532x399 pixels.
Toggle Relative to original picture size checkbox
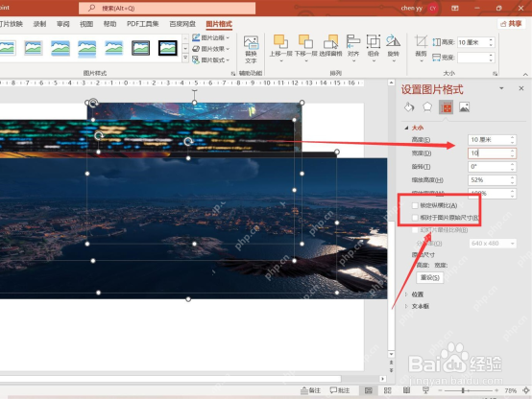(x=415, y=218)
